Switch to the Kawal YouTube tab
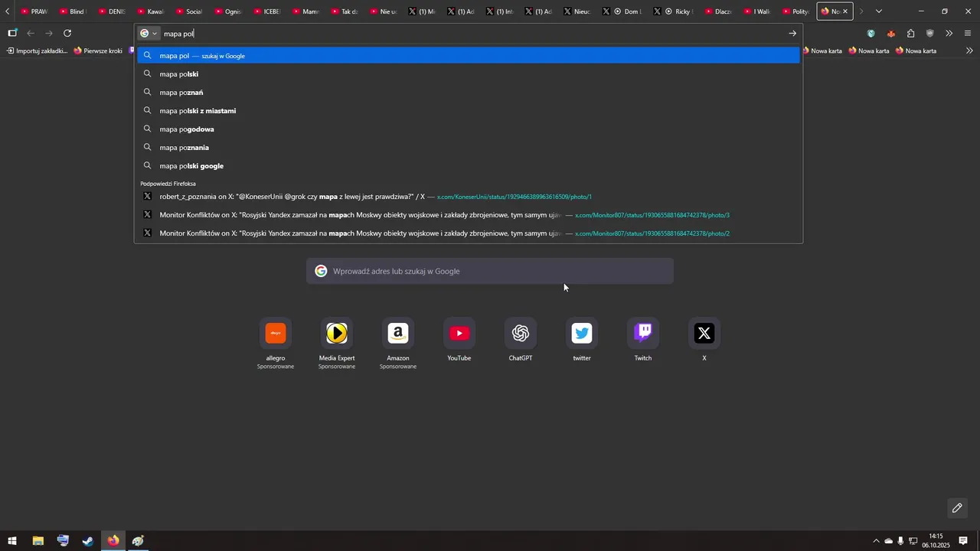 pos(150,11)
